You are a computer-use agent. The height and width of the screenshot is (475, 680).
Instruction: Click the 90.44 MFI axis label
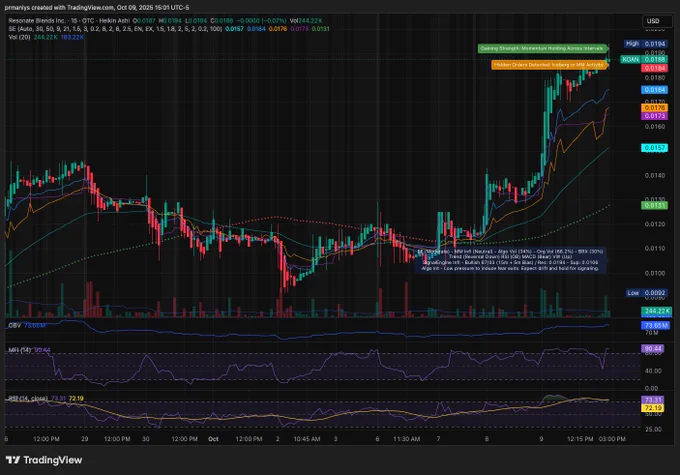[653, 348]
